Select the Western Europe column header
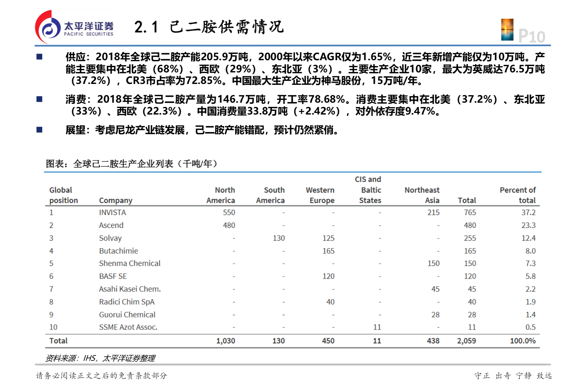 [320, 195]
